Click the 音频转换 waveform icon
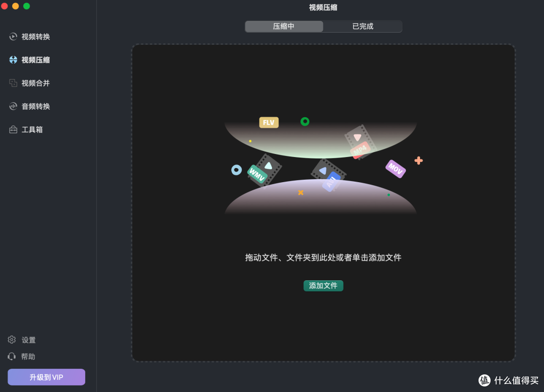The width and height of the screenshot is (544, 392). [x=13, y=106]
